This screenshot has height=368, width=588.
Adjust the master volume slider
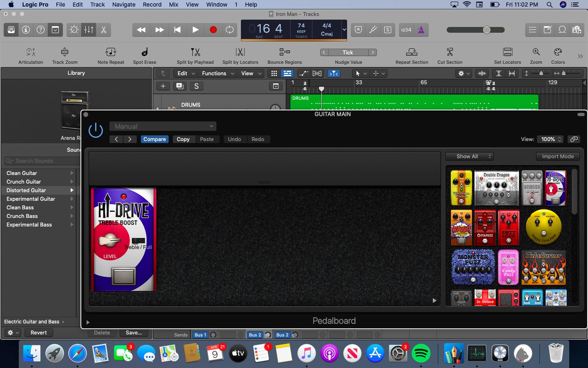tap(486, 30)
